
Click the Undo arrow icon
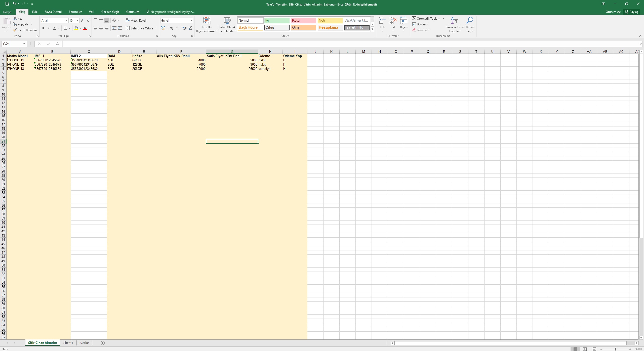tap(15, 4)
